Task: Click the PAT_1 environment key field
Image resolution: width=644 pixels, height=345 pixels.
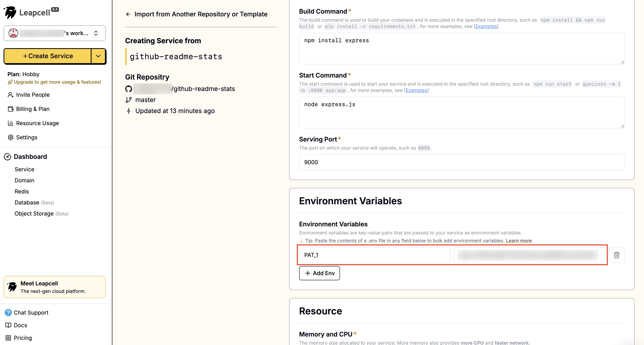Action: (x=375, y=255)
